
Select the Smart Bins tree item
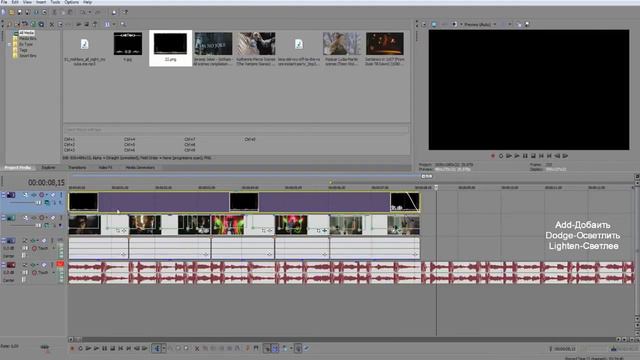point(28,56)
